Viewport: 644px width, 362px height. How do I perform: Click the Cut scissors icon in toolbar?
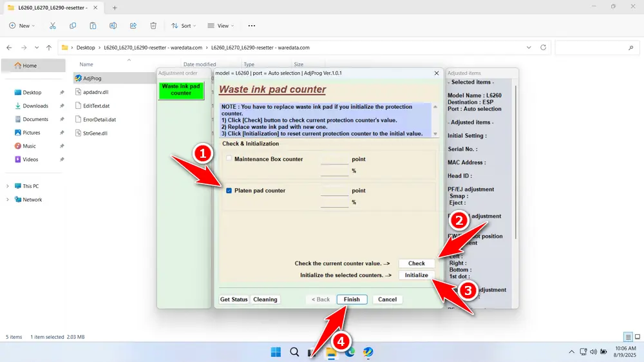(53, 26)
